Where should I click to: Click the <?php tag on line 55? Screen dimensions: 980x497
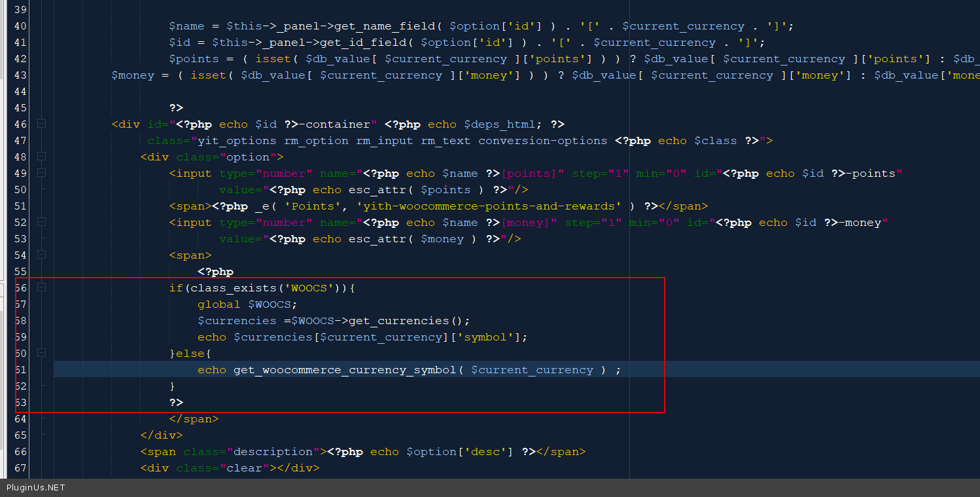point(216,272)
